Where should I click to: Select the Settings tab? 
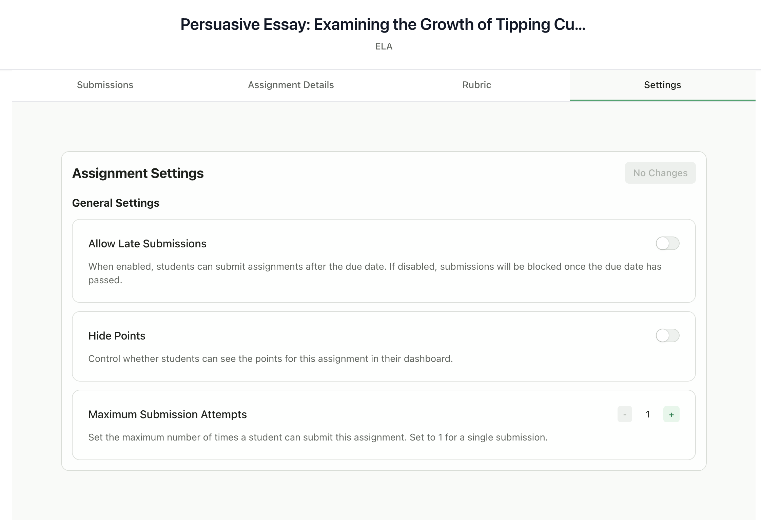tap(662, 85)
